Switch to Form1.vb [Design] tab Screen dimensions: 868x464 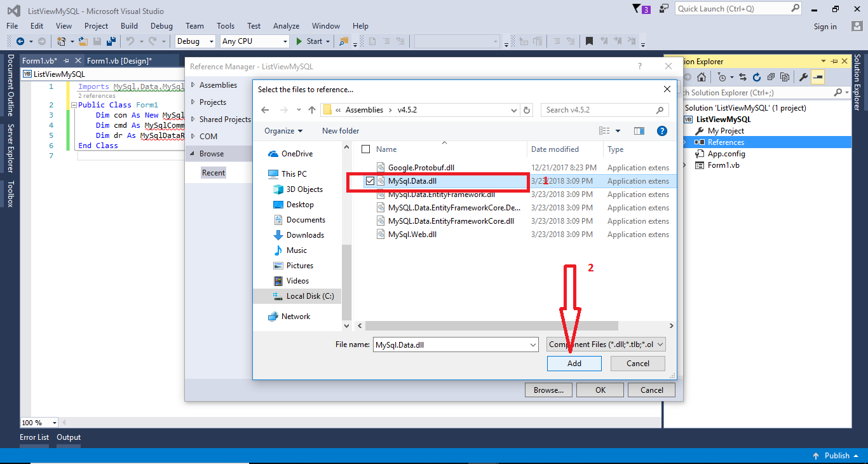119,60
